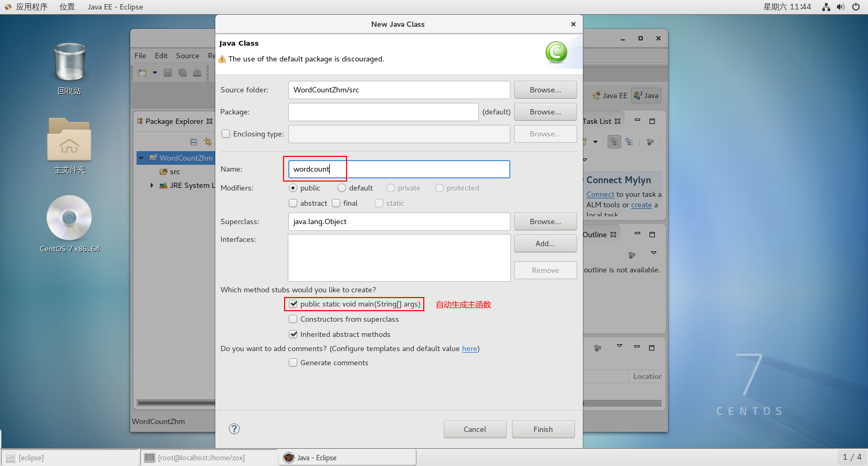
Task: Click the Outline focus icon
Action: click(632, 255)
